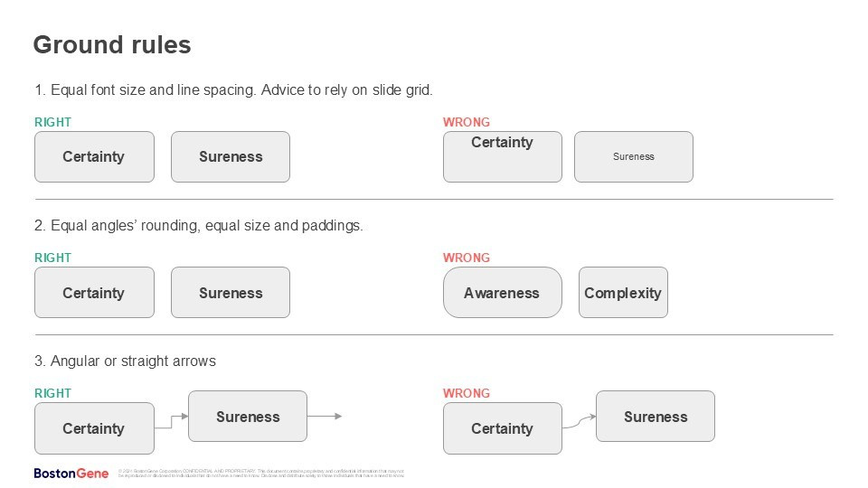Screen dimensions: 868x488
Task: Click the straight arrow right of the raised Sureness box
Action: (x=325, y=417)
